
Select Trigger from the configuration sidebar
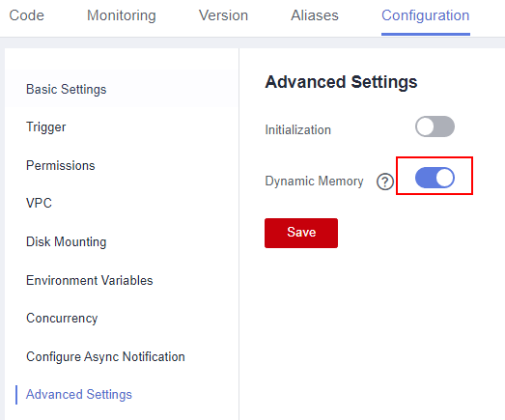click(x=45, y=127)
